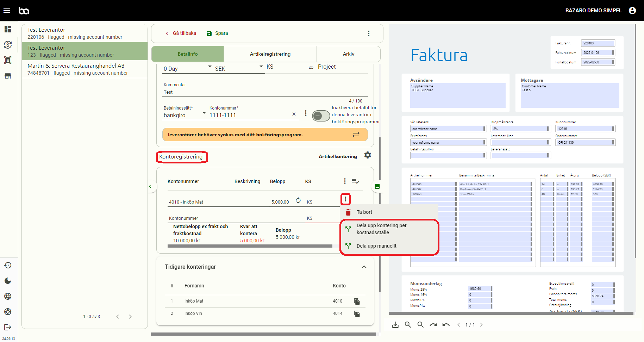
Task: Toggle Inaktivera betalfil för denna leverantör
Action: click(x=321, y=116)
